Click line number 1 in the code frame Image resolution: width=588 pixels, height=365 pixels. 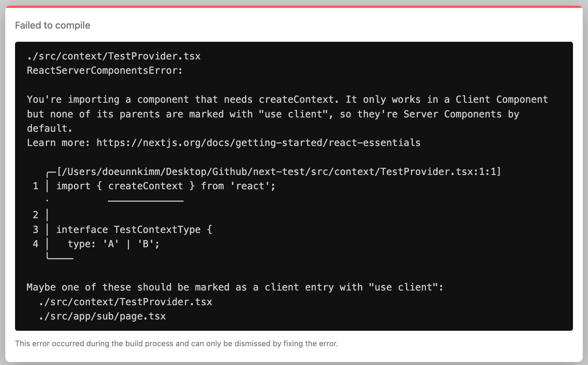[36, 186]
